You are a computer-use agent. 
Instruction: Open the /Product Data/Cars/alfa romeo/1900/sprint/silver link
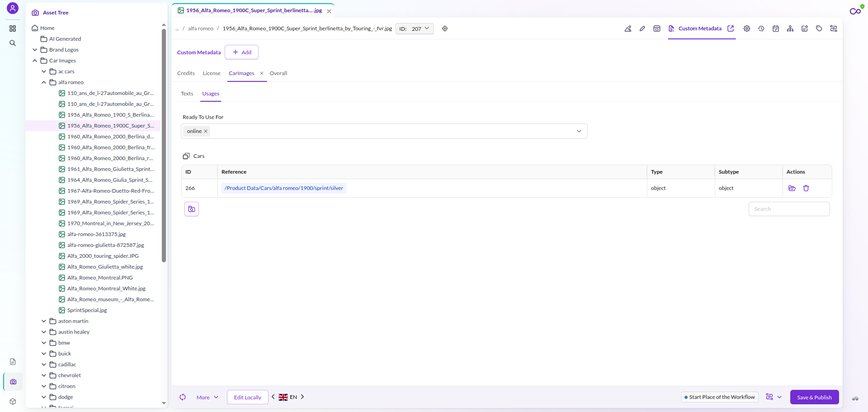click(x=284, y=188)
